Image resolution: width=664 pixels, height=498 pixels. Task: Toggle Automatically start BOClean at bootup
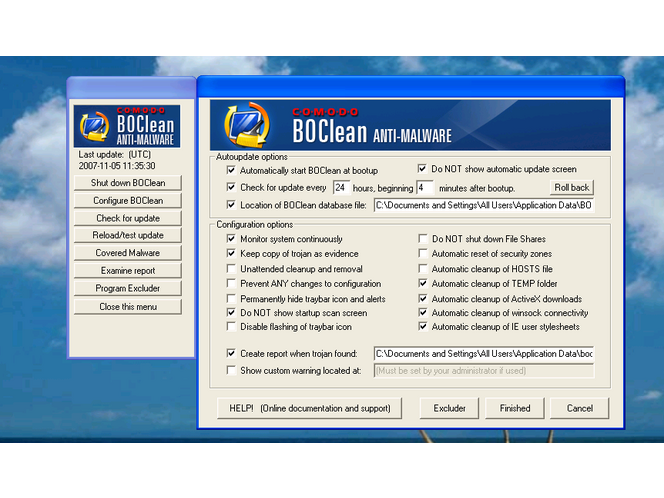pos(231,170)
